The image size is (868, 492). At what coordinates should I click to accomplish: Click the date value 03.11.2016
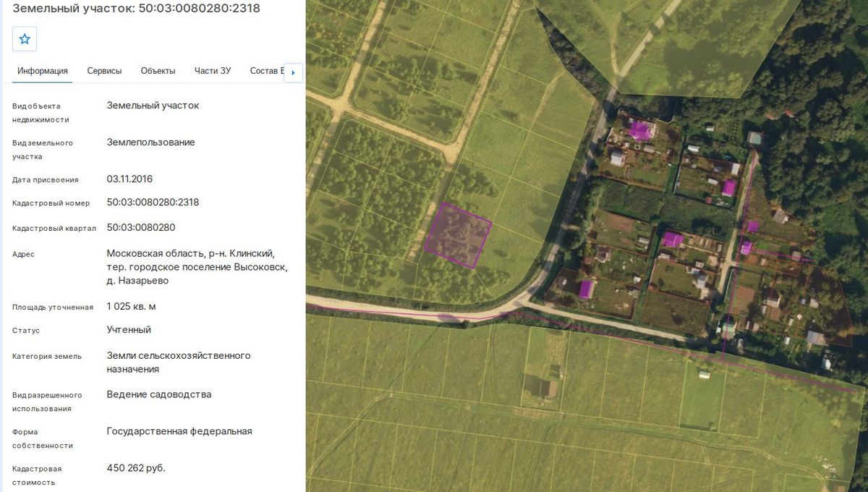129,179
